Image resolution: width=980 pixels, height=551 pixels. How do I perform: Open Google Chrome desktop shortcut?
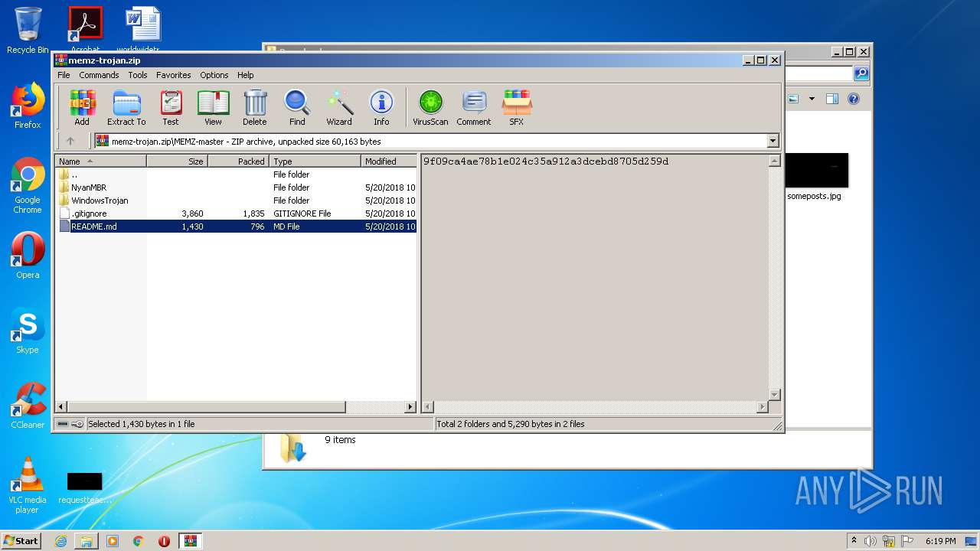point(28,186)
